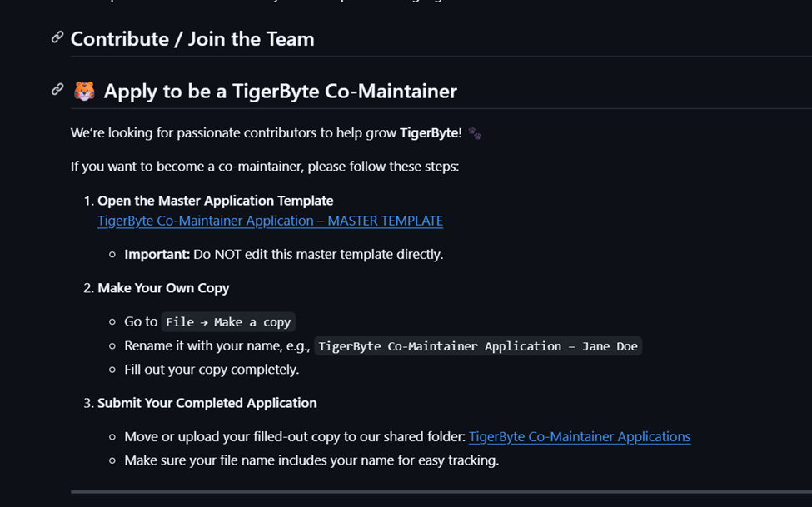Click the 'Make Your Own Copy' step title
Image resolution: width=812 pixels, height=507 pixels.
[163, 288]
